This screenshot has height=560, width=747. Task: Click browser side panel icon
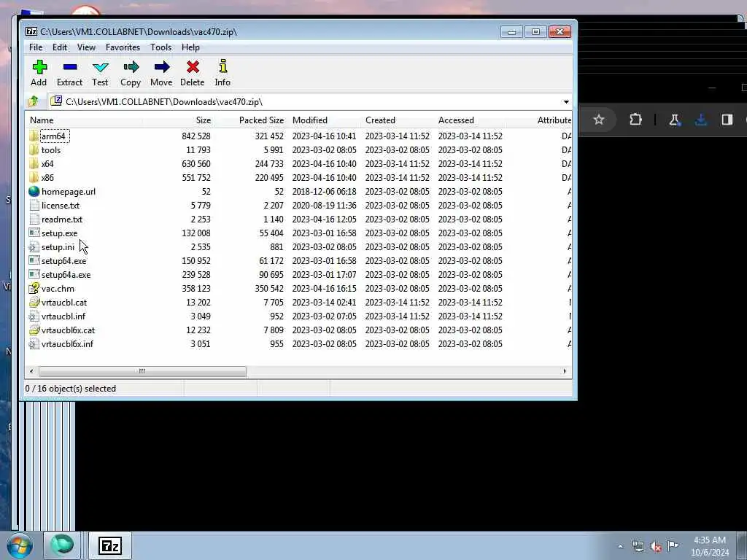tap(727, 120)
